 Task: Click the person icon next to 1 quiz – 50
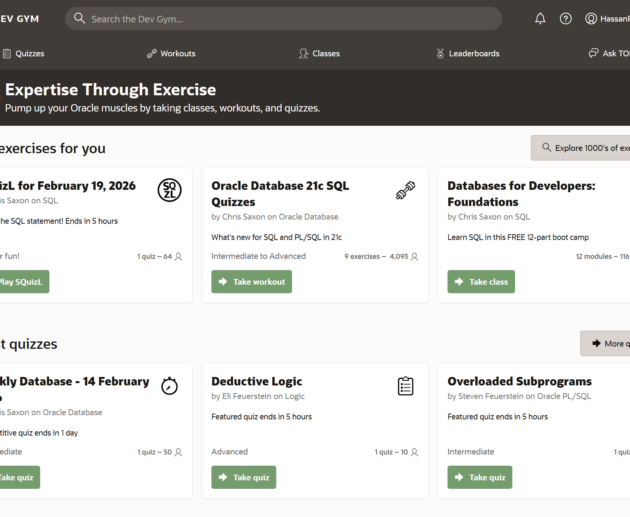178,452
